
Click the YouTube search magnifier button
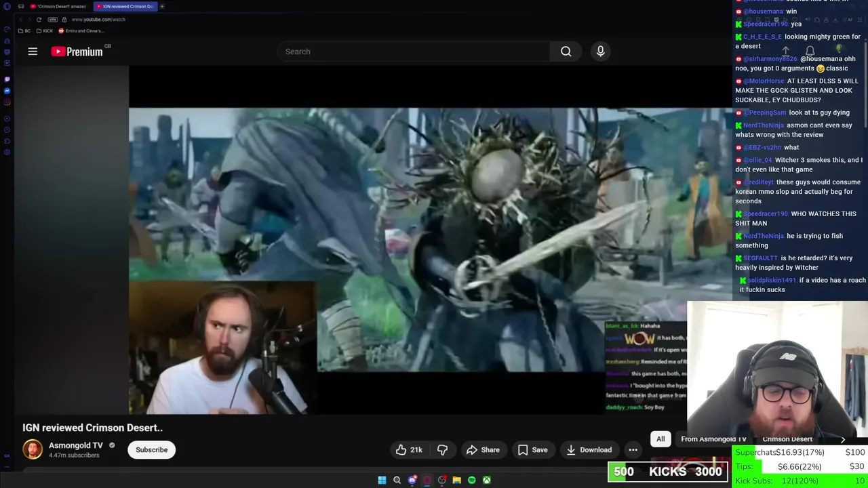[x=566, y=52]
